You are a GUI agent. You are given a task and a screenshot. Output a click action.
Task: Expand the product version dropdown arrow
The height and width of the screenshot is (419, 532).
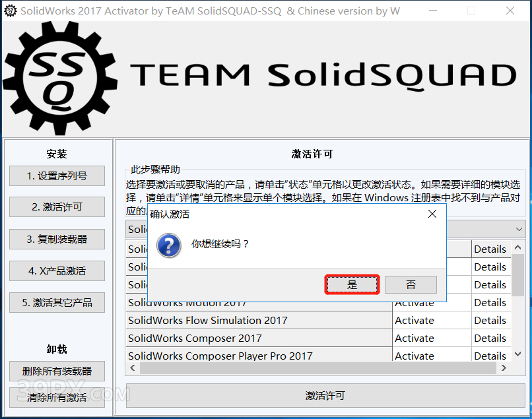(x=519, y=229)
